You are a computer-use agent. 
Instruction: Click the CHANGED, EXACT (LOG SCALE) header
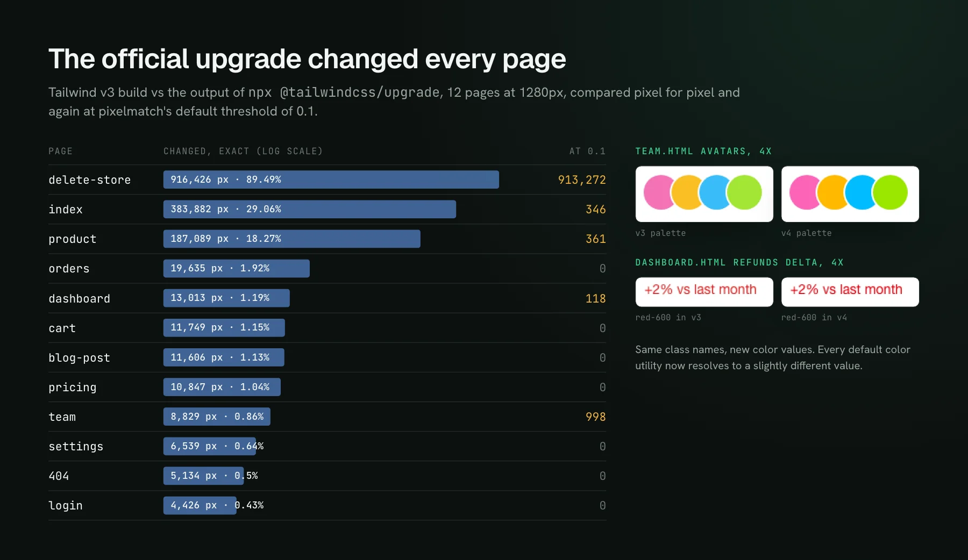[243, 151]
